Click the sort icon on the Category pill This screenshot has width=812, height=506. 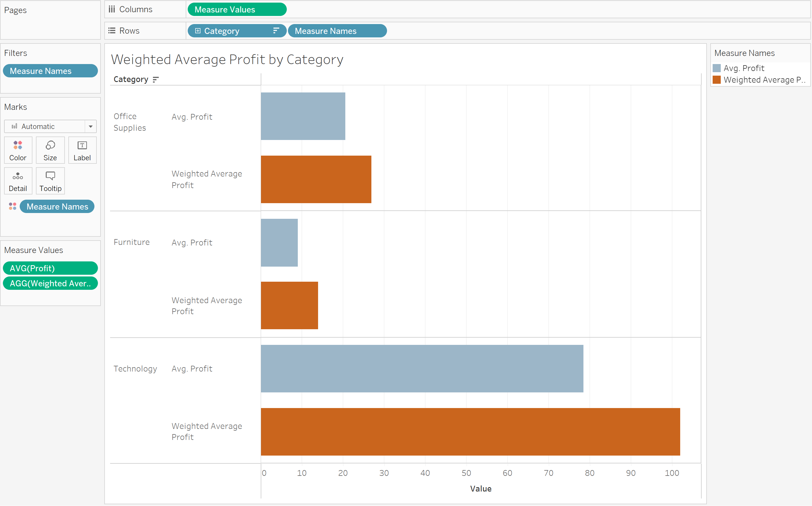(276, 31)
